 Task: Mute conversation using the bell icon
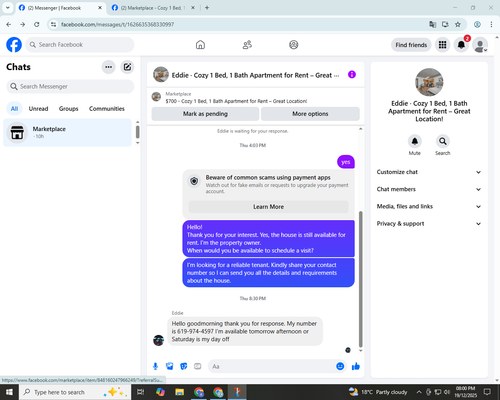point(415,141)
